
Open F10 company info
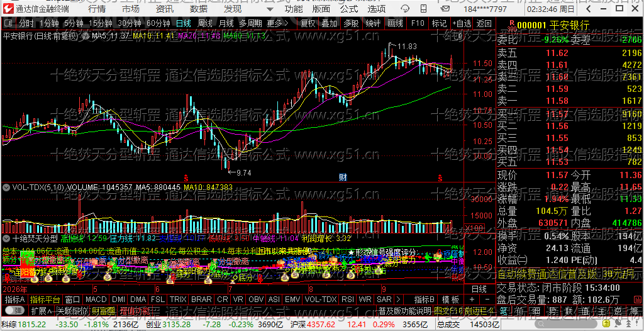click(x=418, y=23)
